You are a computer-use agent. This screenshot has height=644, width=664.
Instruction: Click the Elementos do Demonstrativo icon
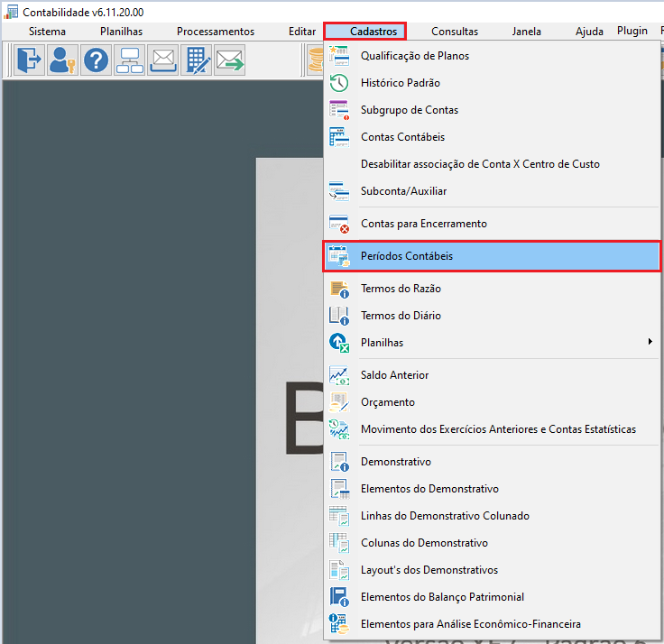click(339, 489)
